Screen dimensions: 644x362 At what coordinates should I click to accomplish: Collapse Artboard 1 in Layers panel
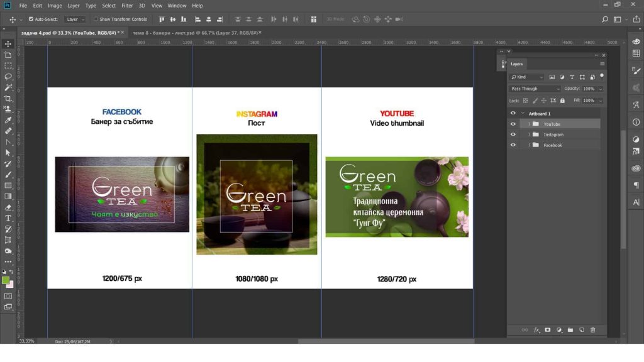[523, 113]
